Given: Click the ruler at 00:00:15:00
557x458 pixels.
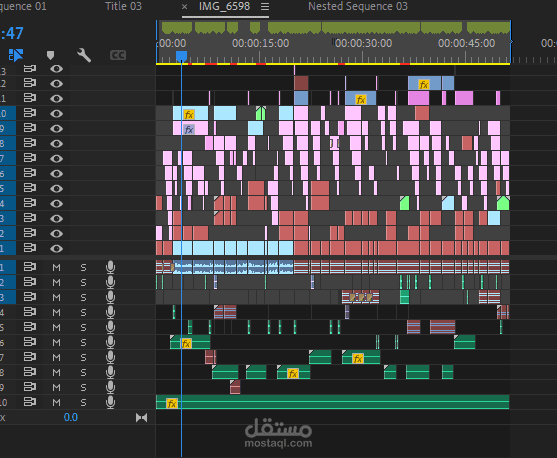Looking at the screenshot, I should click(x=260, y=43).
